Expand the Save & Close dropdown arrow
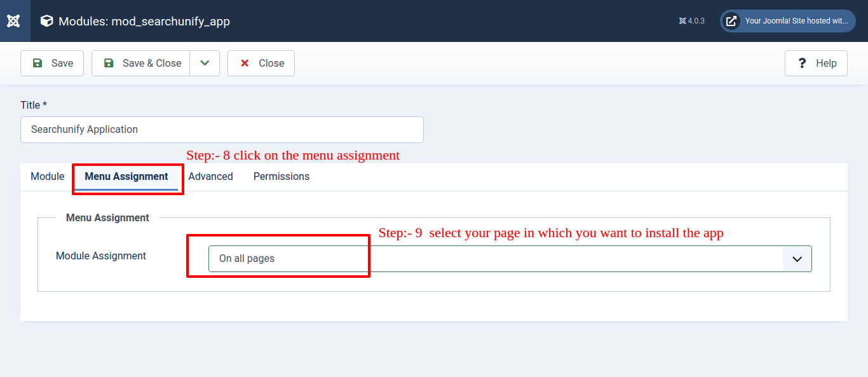The height and width of the screenshot is (377, 868). click(205, 63)
